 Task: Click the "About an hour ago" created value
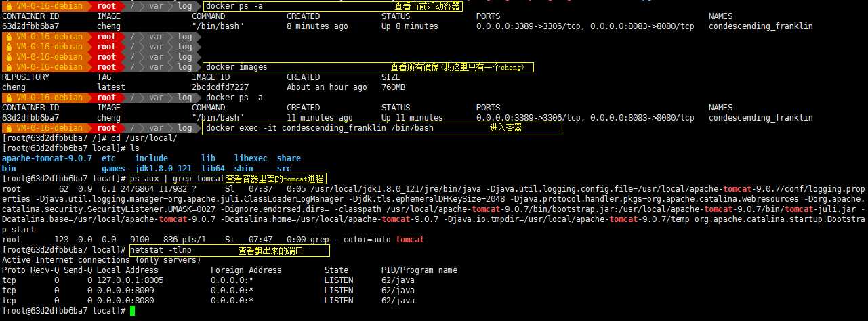pos(327,87)
